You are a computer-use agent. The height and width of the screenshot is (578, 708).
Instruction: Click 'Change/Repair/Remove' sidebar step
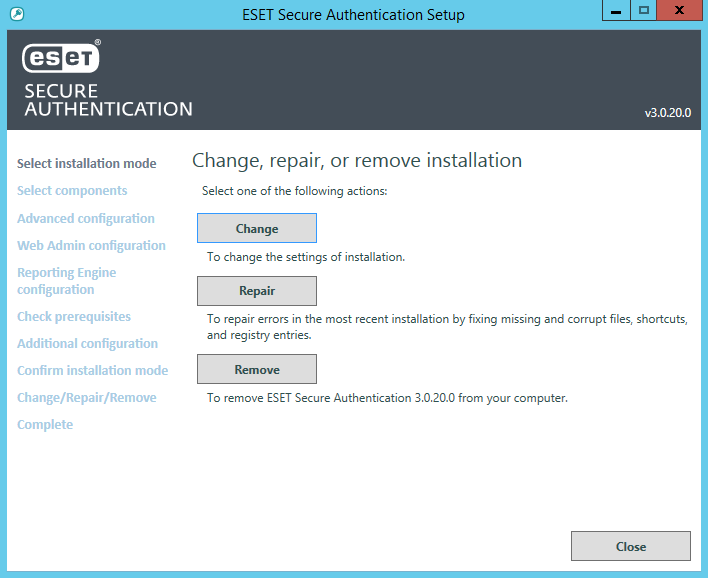[87, 398]
